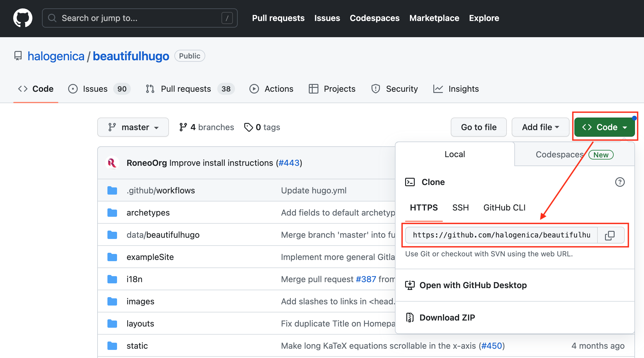Click the folder icon for .github/workflows

pos(112,190)
